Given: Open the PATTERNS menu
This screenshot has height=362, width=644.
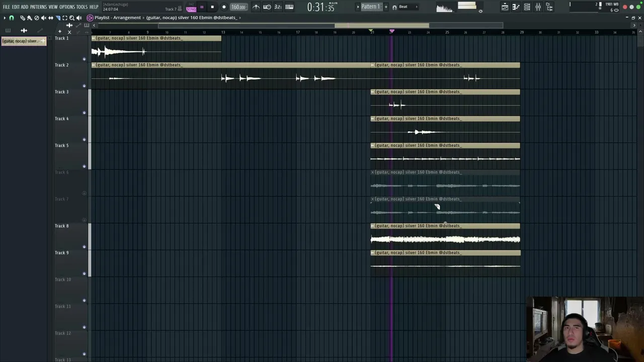Looking at the screenshot, I should (x=38, y=7).
